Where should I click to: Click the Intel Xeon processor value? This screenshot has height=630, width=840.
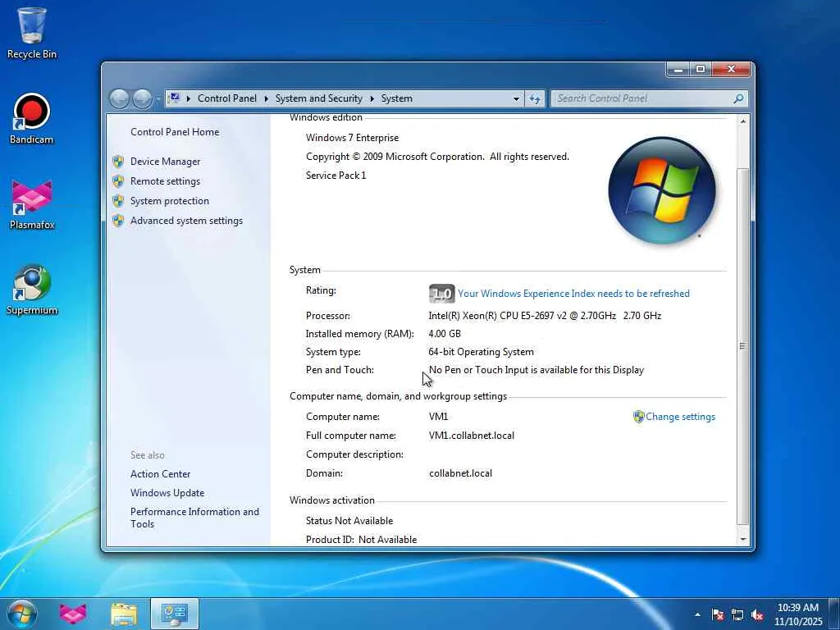545,316
